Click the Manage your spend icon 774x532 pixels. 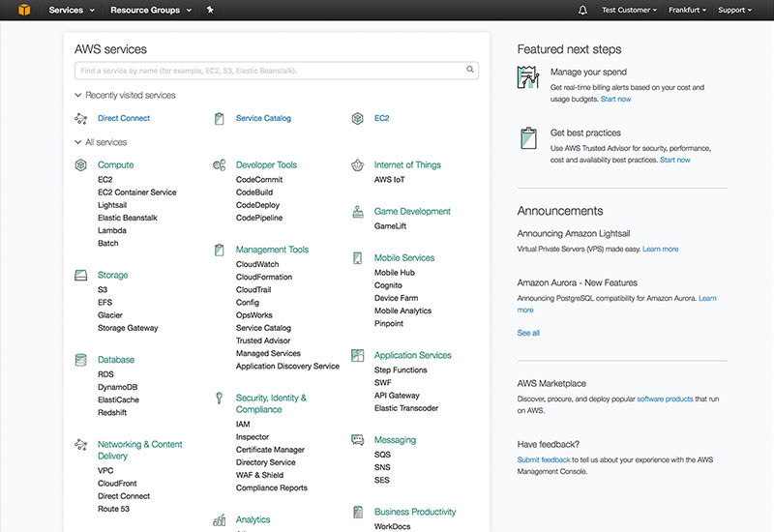point(528,77)
